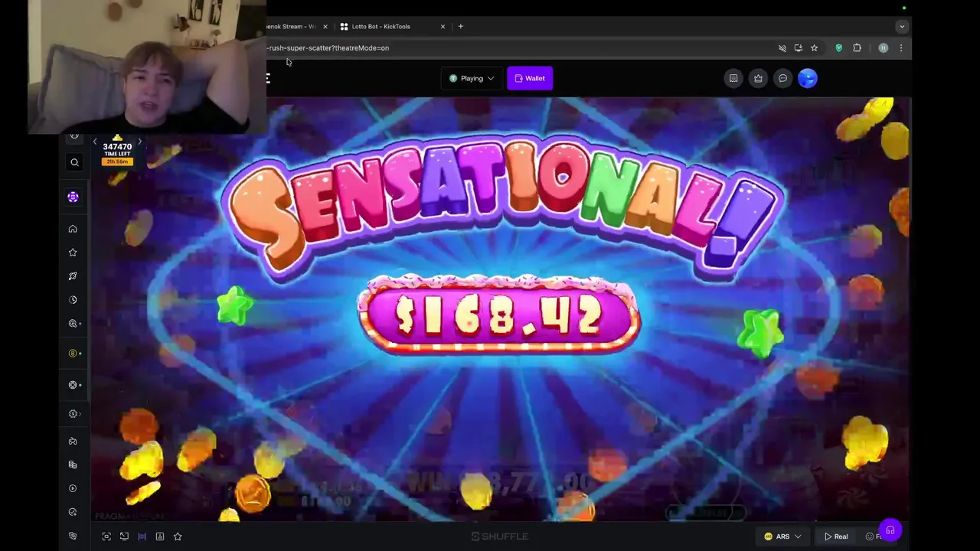Open the tab search dropdown arrow

902,26
